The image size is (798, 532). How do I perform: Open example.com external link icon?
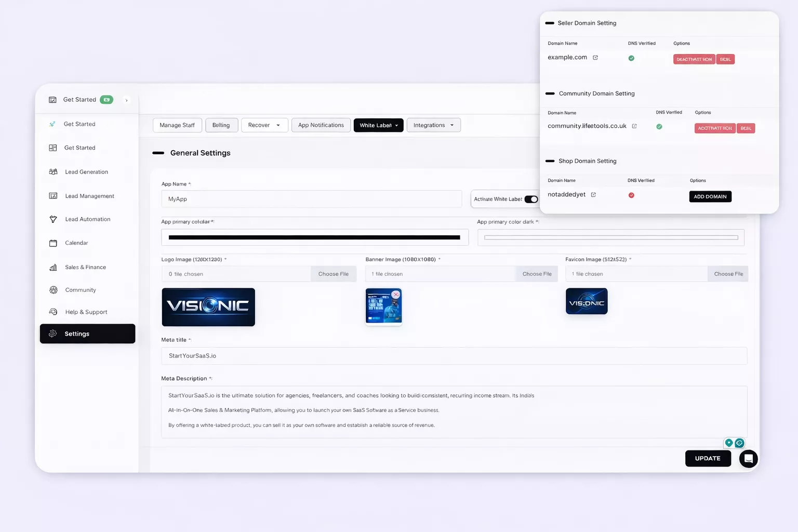595,58
